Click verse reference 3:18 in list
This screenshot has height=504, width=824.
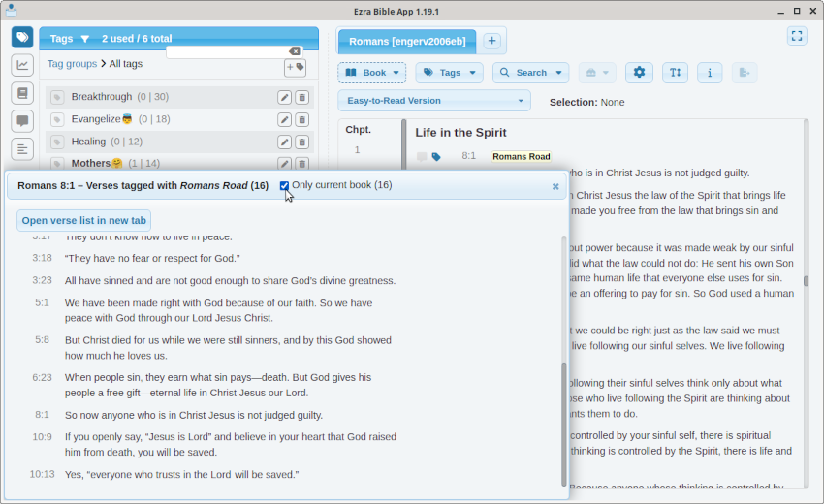(x=42, y=258)
